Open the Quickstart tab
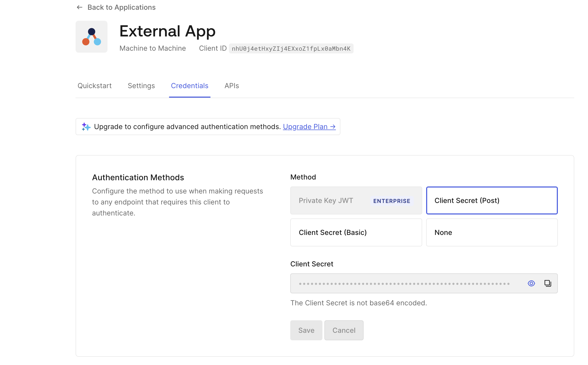This screenshot has width=588, height=365. click(x=95, y=86)
